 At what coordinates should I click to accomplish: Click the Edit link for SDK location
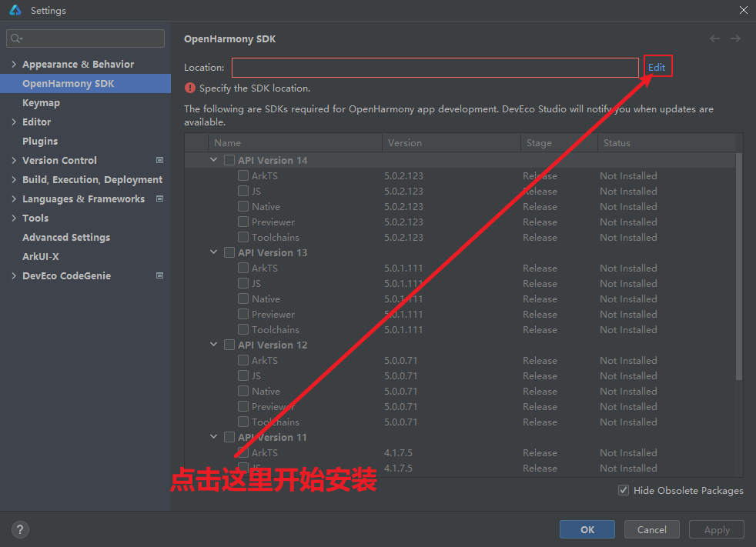pos(656,67)
